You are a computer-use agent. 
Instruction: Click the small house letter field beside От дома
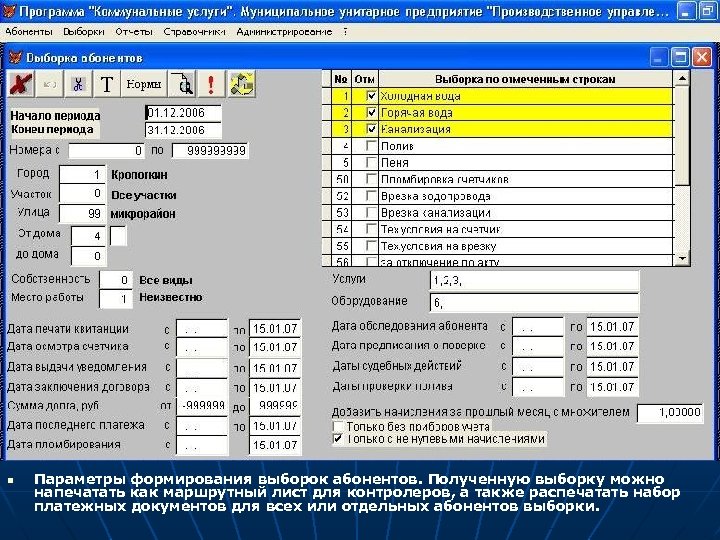(118, 235)
